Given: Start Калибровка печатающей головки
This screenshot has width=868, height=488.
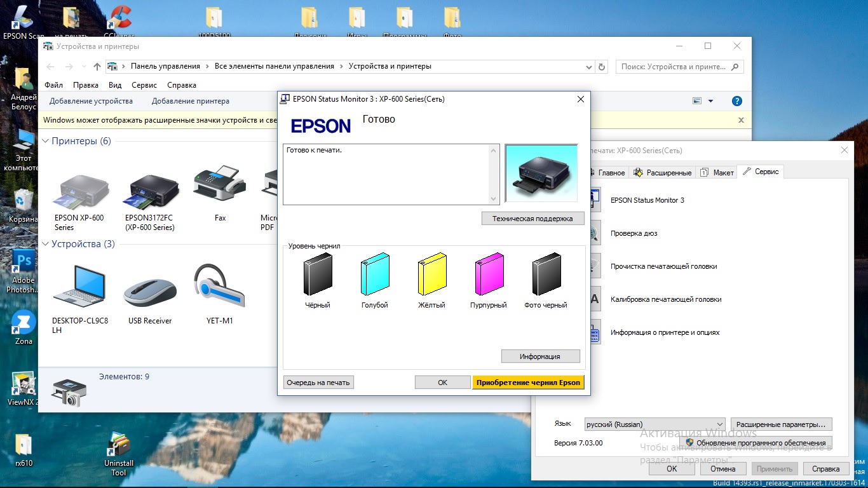Looking at the screenshot, I should point(666,299).
